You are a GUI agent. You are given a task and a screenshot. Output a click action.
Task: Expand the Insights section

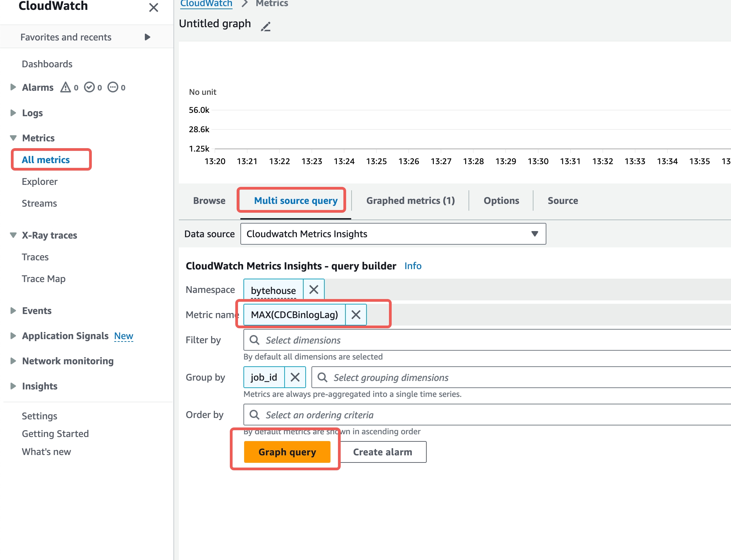pyautogui.click(x=13, y=386)
